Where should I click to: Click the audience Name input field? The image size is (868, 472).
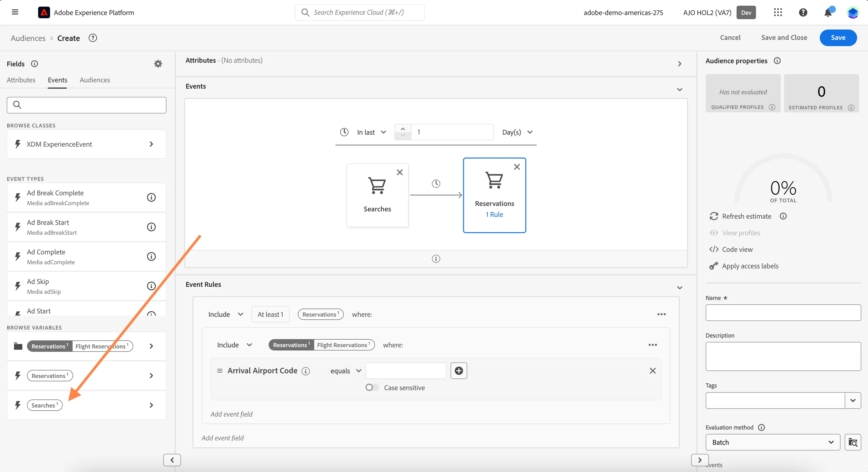pos(783,313)
